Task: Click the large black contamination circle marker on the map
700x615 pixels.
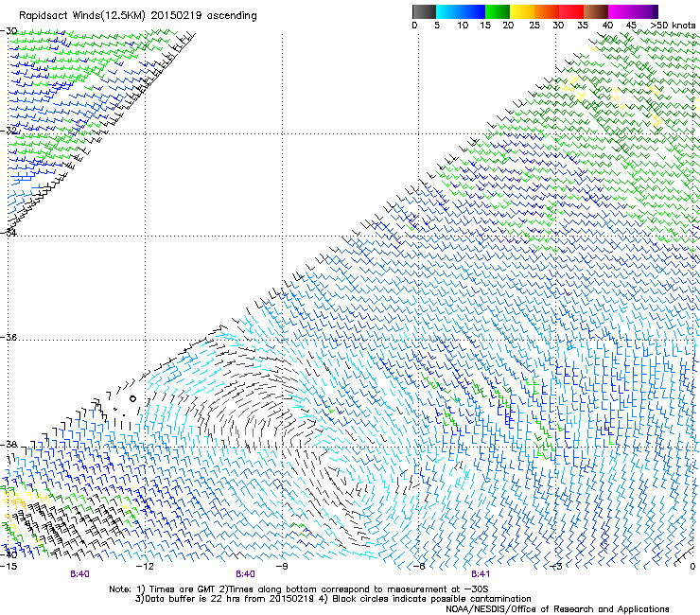Action: pyautogui.click(x=133, y=398)
